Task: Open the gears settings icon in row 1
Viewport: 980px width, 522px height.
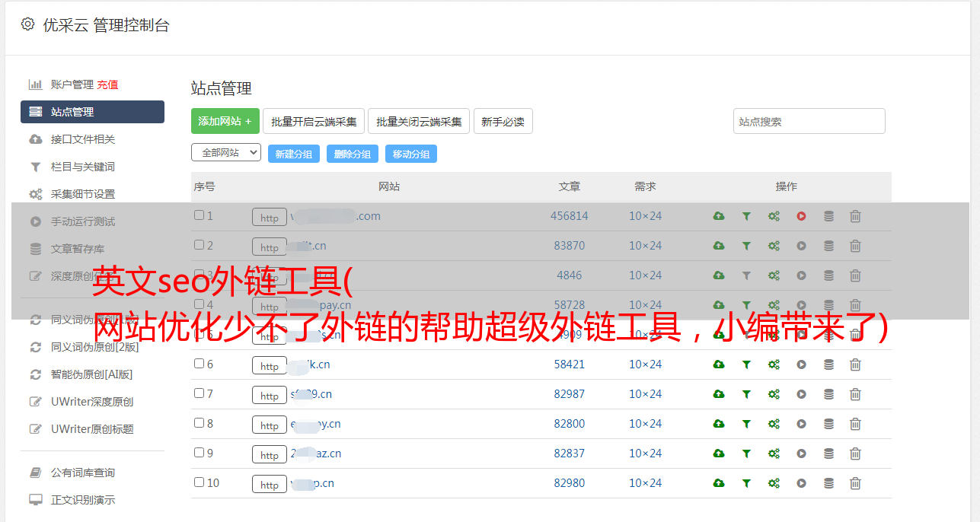Action: coord(774,216)
